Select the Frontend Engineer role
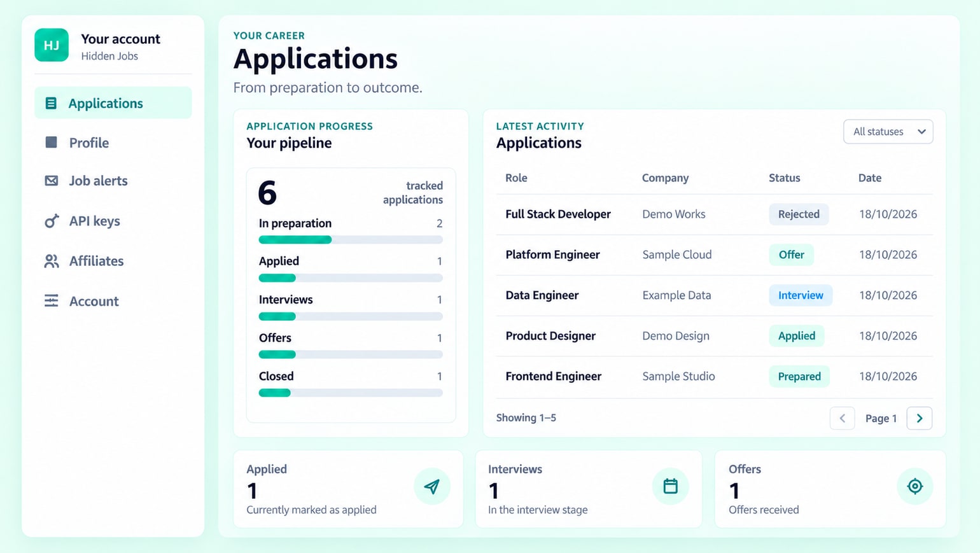This screenshot has height=553, width=980. (x=553, y=376)
